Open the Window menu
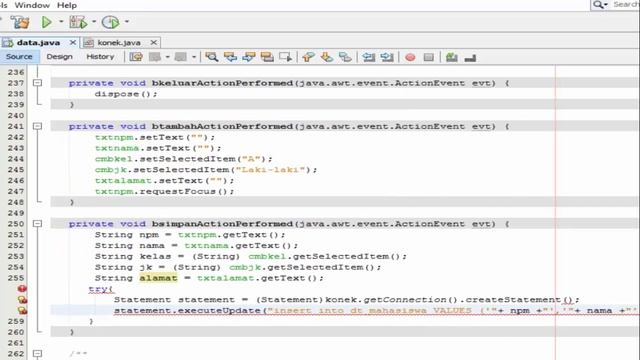Viewport: 640px width, 360px height. click(32, 5)
